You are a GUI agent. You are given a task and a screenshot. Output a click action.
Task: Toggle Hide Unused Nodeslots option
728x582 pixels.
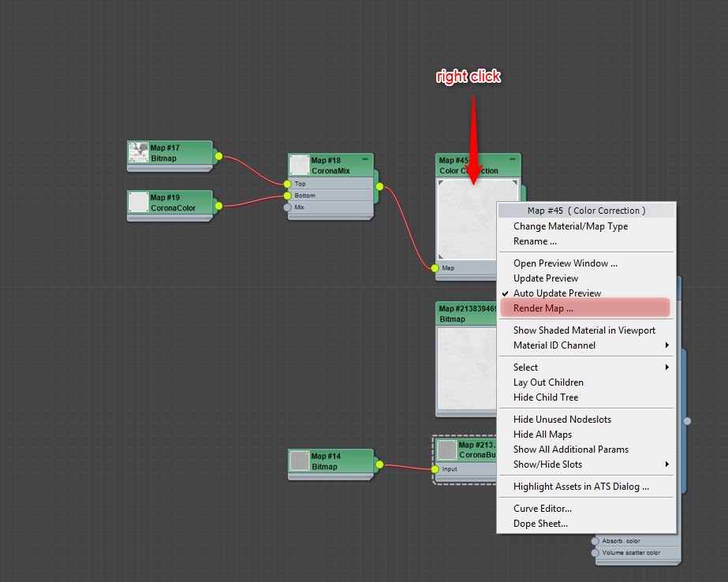(562, 420)
